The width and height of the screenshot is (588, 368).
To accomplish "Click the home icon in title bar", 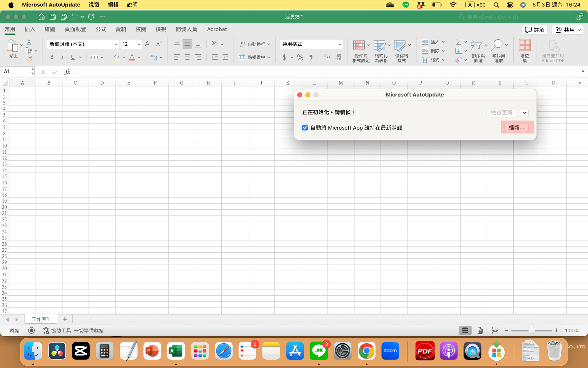I will [41, 17].
